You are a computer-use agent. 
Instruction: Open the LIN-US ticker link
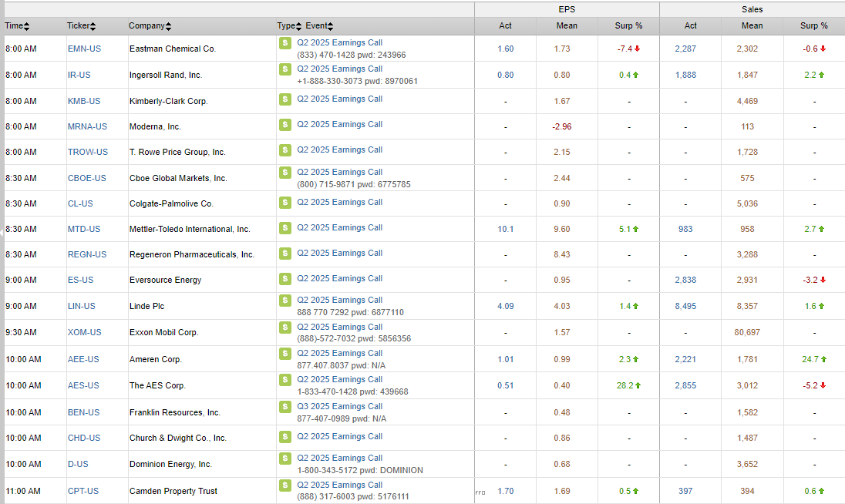pyautogui.click(x=82, y=306)
